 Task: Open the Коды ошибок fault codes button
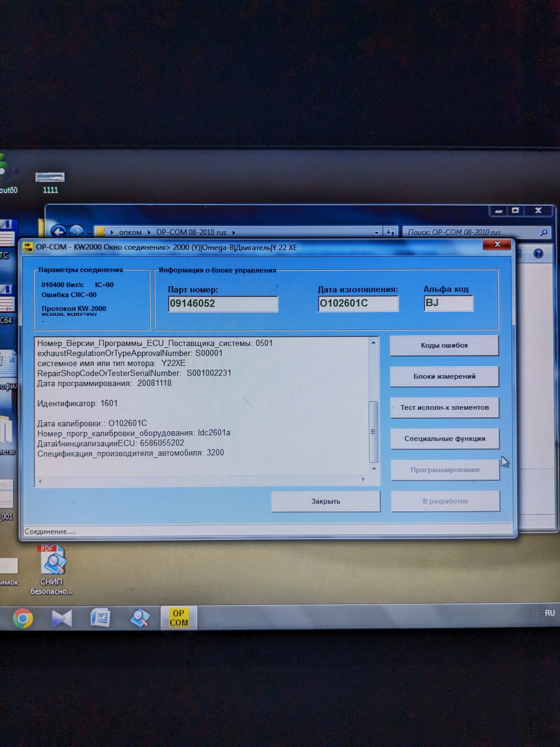click(444, 345)
